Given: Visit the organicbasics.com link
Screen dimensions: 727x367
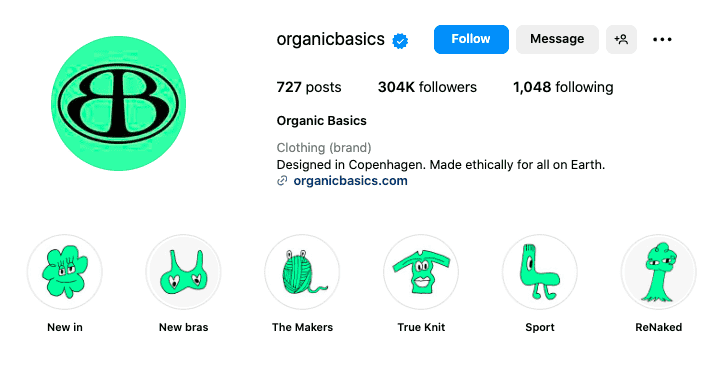Looking at the screenshot, I should tap(351, 181).
